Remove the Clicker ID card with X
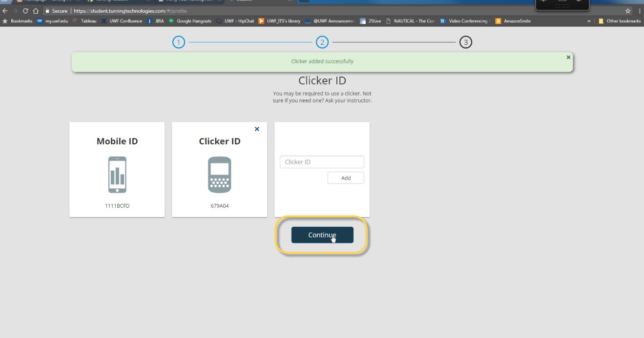644x338 pixels. [257, 129]
